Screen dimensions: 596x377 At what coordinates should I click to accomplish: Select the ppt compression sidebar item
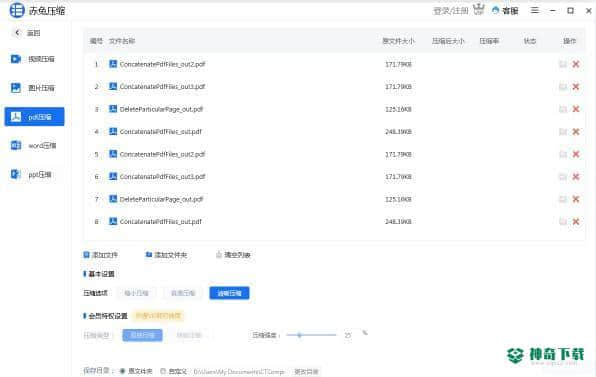pyautogui.click(x=33, y=174)
